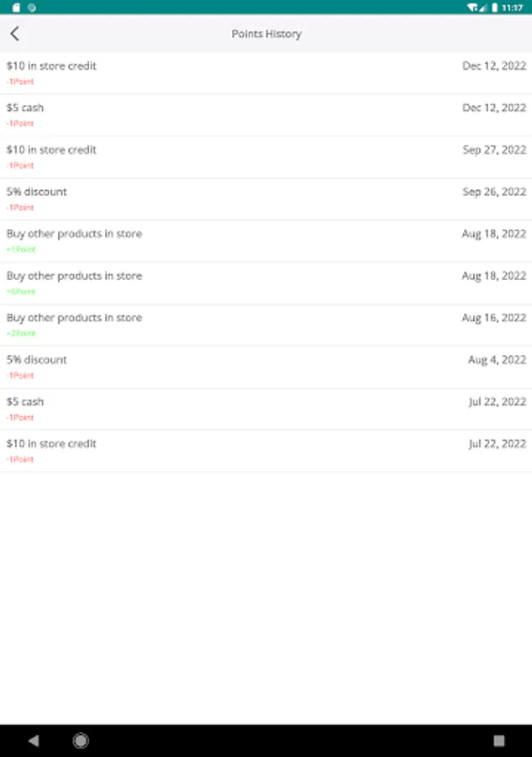532x757 pixels.
Task: Open the Sep 27 $10 in store credit entry
Action: click(266, 157)
